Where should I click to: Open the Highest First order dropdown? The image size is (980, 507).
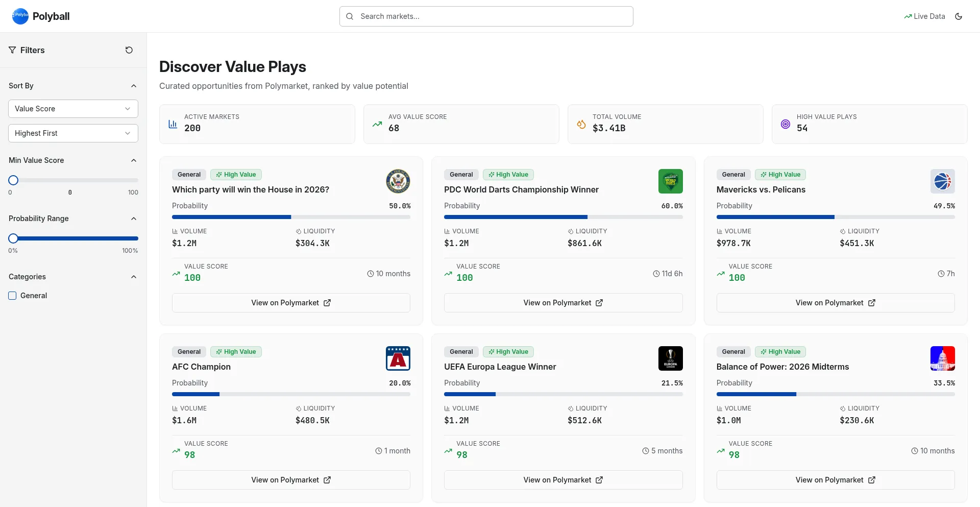(73, 133)
